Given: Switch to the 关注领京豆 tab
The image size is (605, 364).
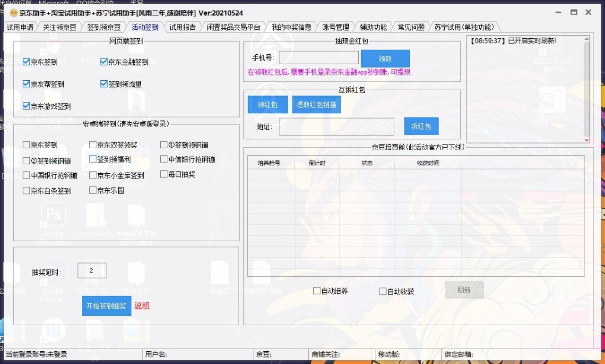Looking at the screenshot, I should click(x=60, y=27).
